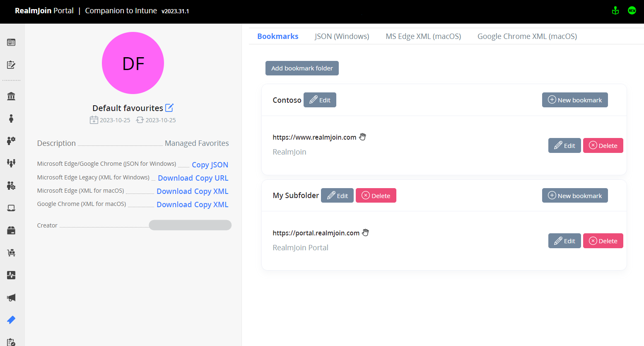Open the bank building sidebar icon

click(11, 97)
